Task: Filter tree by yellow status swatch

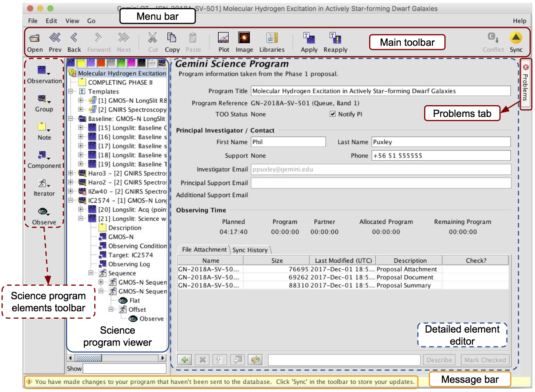Action: [x=81, y=63]
